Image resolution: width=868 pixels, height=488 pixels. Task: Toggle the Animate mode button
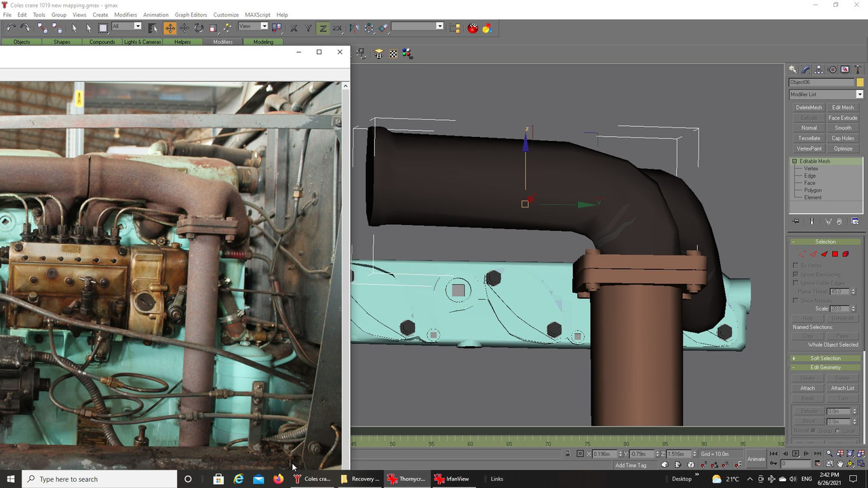[756, 459]
